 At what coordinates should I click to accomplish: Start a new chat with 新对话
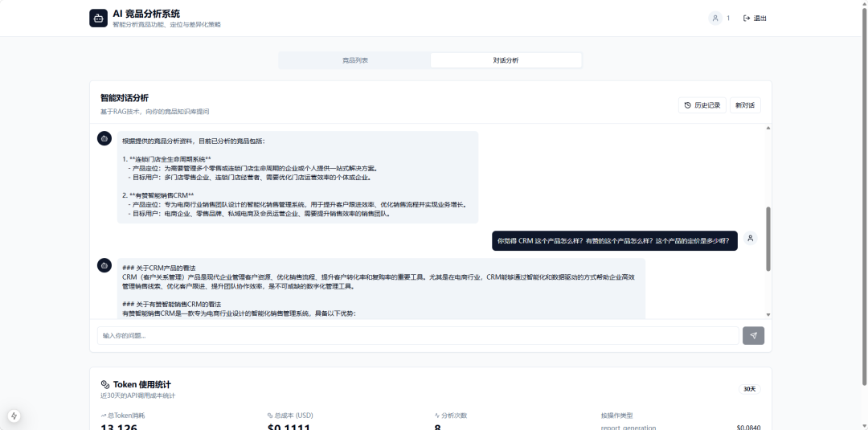point(745,105)
